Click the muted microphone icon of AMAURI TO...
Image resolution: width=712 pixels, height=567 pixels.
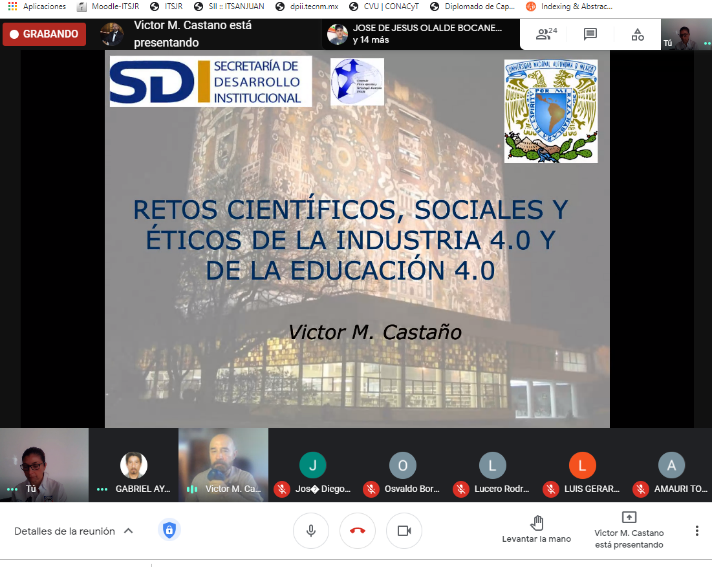(x=641, y=489)
